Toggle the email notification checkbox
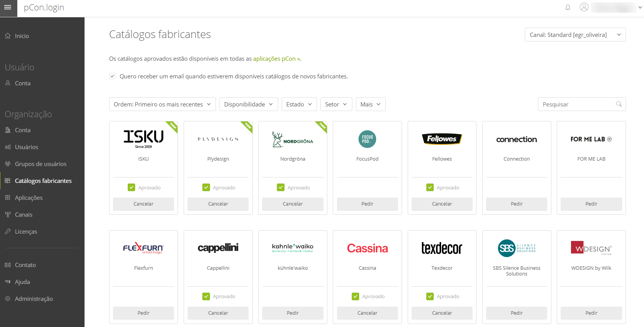Screen dimensions: 644x327 [x=112, y=76]
